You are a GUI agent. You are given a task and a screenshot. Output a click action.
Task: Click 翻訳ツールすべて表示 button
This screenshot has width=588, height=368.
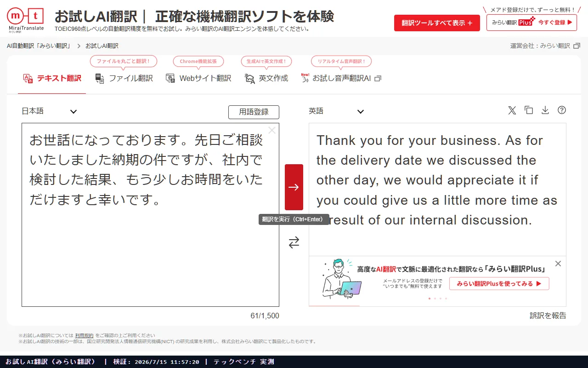coord(437,23)
